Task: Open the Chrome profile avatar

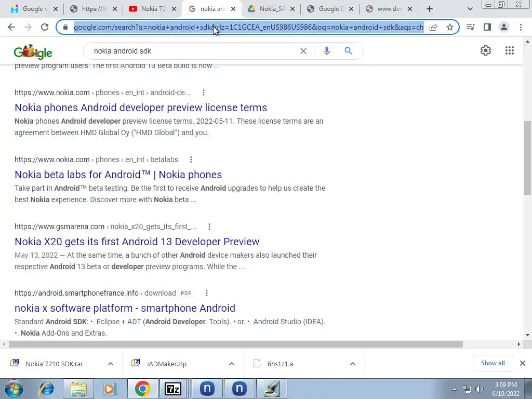Action: pos(504,27)
